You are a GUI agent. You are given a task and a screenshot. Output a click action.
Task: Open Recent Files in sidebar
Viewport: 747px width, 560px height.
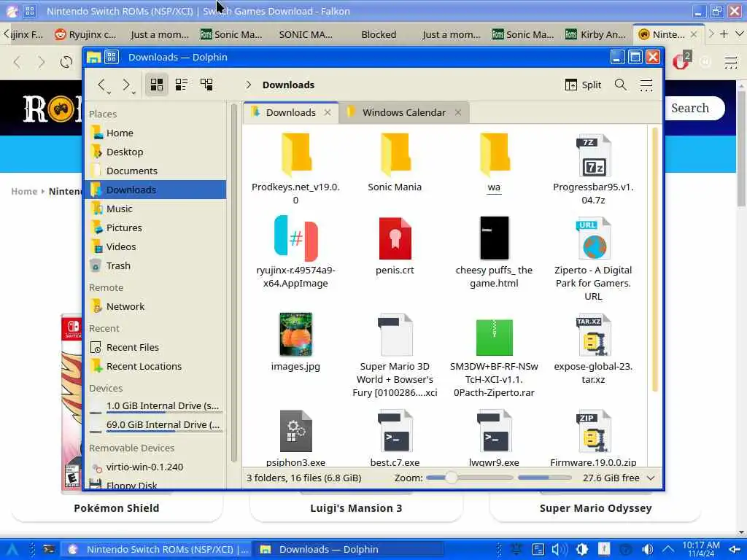pos(156,348)
